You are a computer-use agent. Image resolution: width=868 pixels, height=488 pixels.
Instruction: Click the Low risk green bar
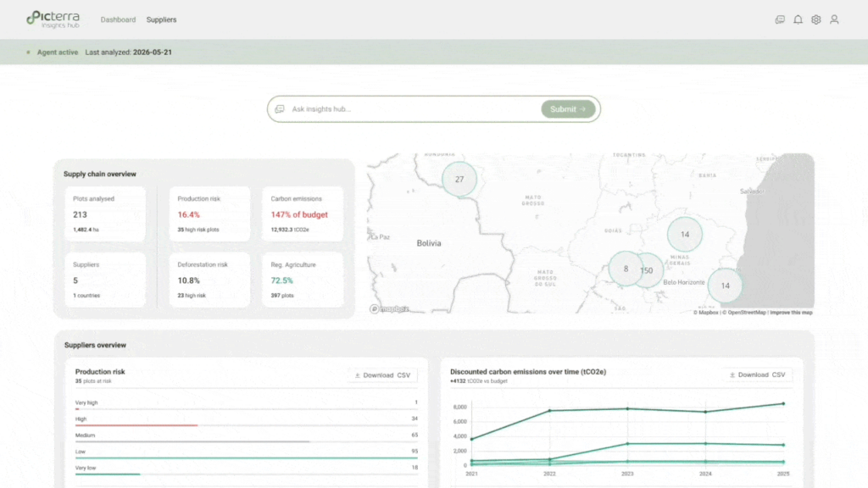[x=247, y=458]
